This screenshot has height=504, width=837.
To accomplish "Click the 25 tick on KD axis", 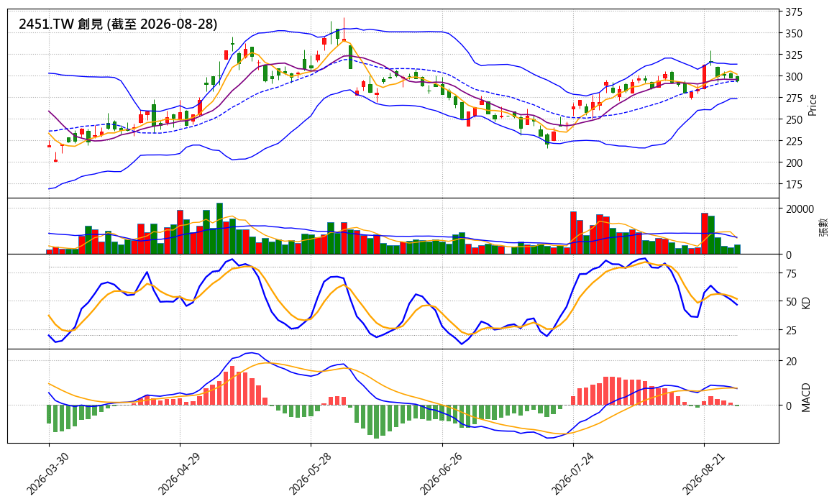I will coord(791,331).
